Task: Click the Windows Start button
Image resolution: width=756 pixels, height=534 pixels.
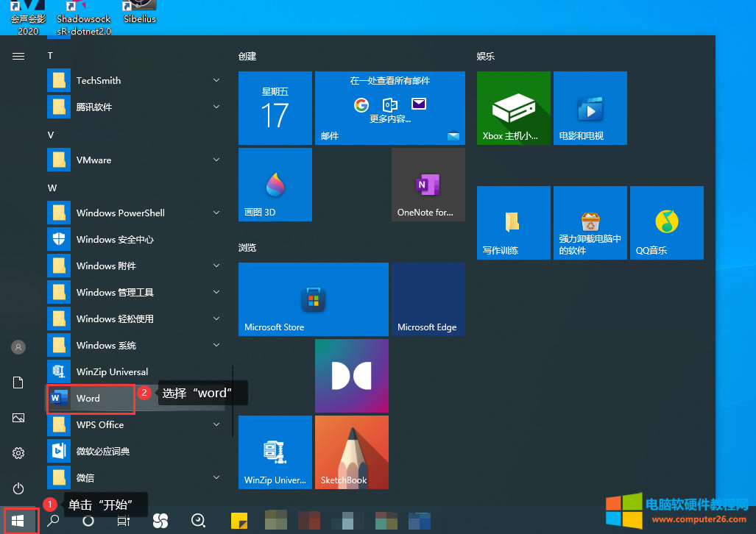Action: click(18, 521)
